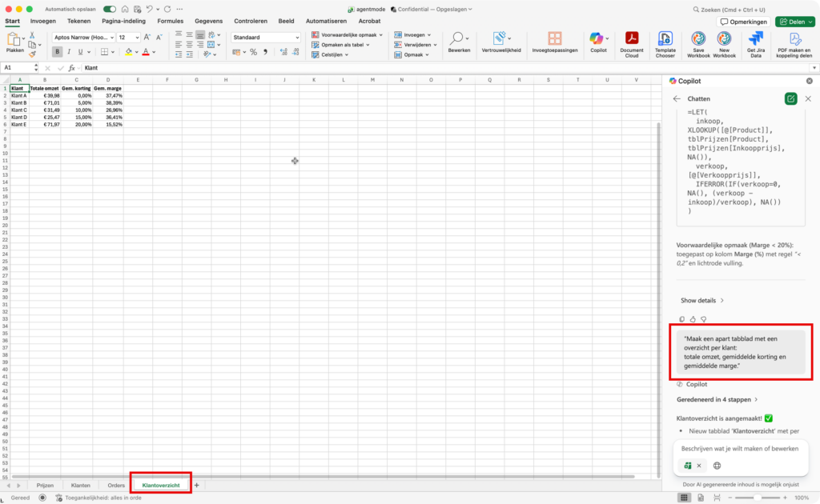
Task: Open the Formules ribbon tab
Action: (x=170, y=21)
